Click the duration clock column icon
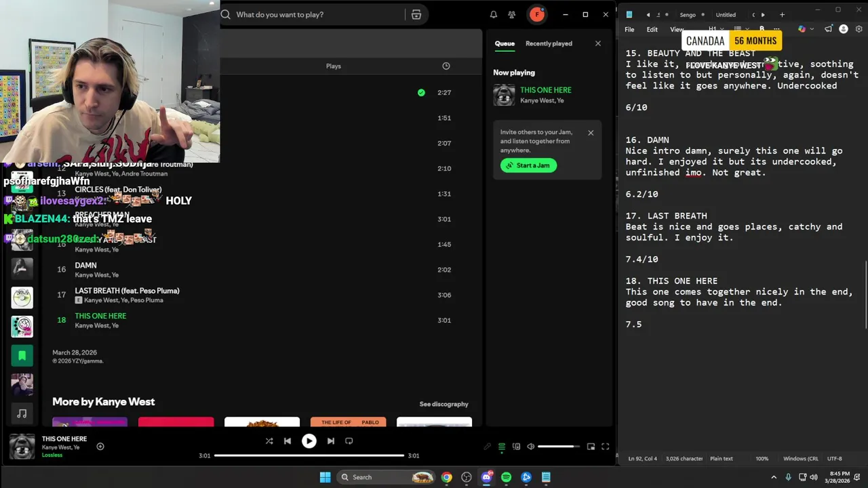The height and width of the screenshot is (488, 868). pyautogui.click(x=446, y=66)
